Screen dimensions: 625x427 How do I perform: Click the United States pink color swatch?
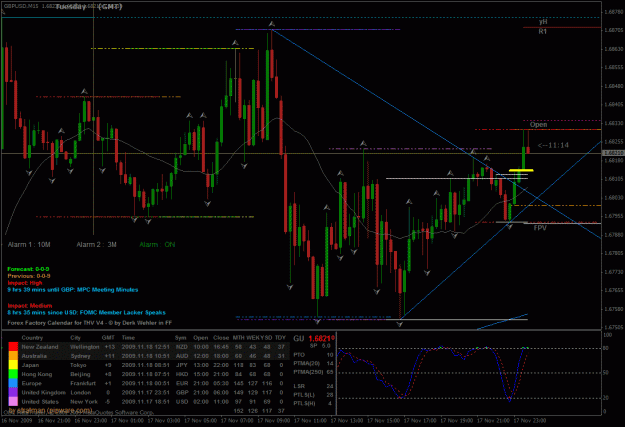pyautogui.click(x=13, y=401)
